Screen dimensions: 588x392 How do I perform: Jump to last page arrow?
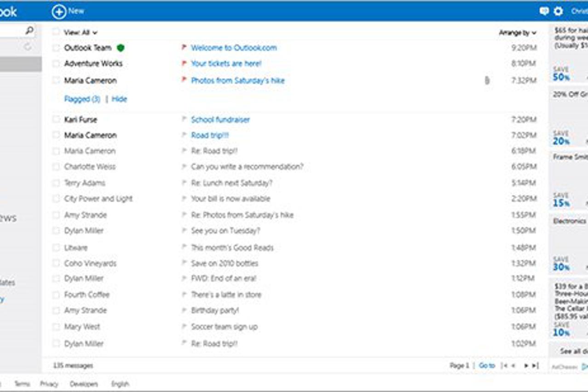(x=535, y=366)
